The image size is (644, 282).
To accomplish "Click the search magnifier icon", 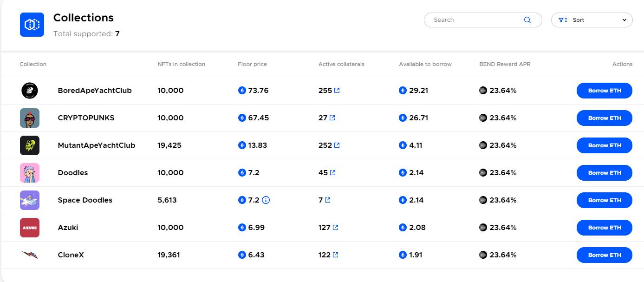I will click(x=527, y=20).
